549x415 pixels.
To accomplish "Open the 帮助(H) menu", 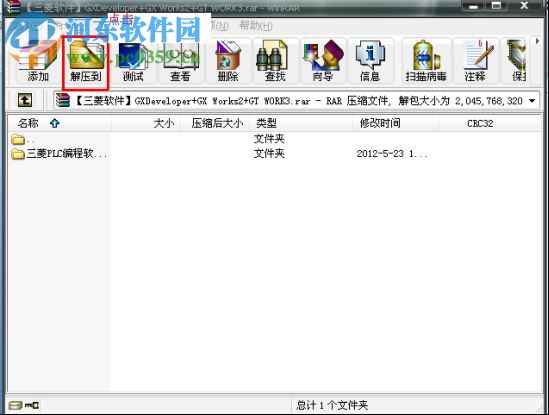I will click(256, 26).
